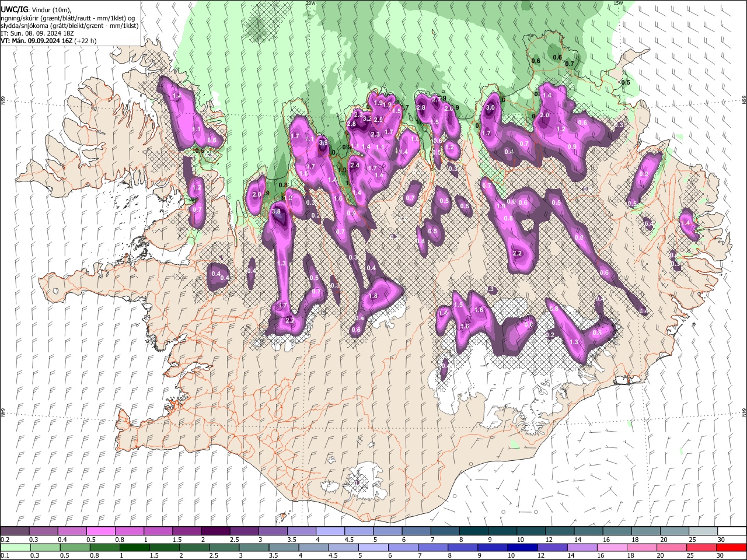Click the green rain swatch between 0.8 and 1

click(105, 547)
